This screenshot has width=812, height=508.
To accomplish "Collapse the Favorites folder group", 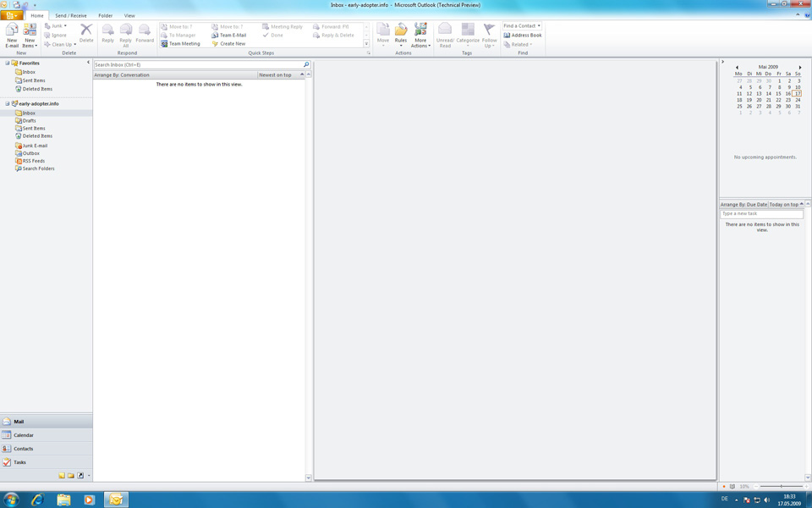I will 8,63.
